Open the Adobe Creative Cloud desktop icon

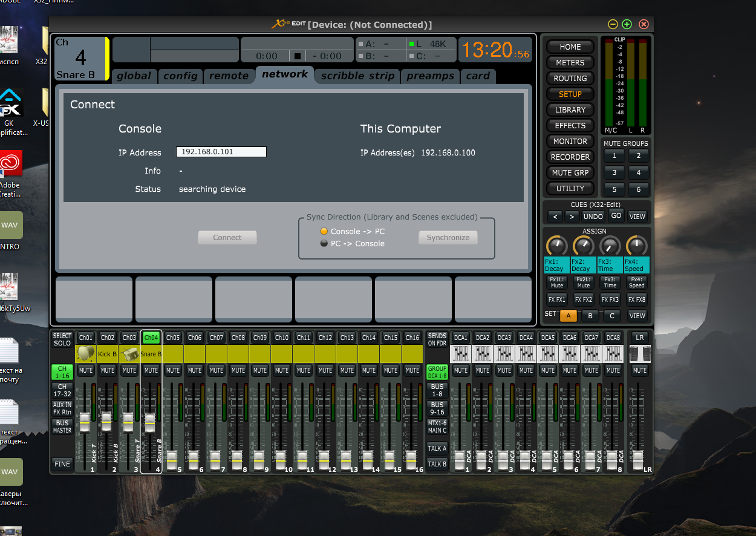(10, 175)
